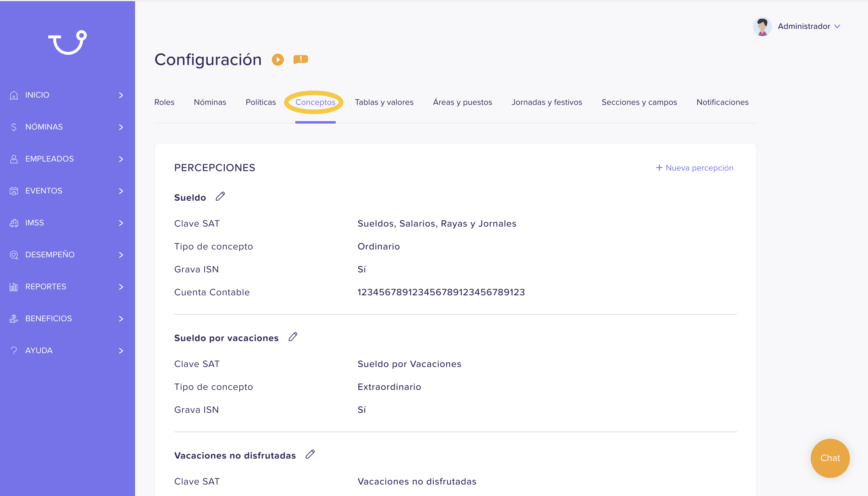
Task: Edit the Sueldo concept pencil icon
Action: pyautogui.click(x=220, y=196)
